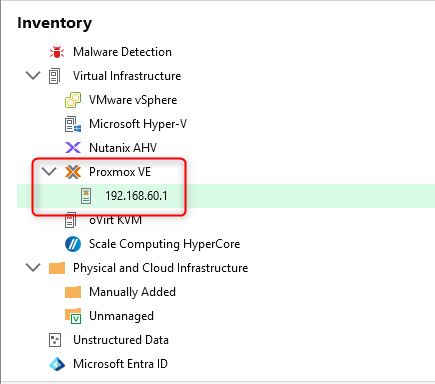Click the Virtual Infrastructure server icon
435x384 pixels.
tap(55, 76)
